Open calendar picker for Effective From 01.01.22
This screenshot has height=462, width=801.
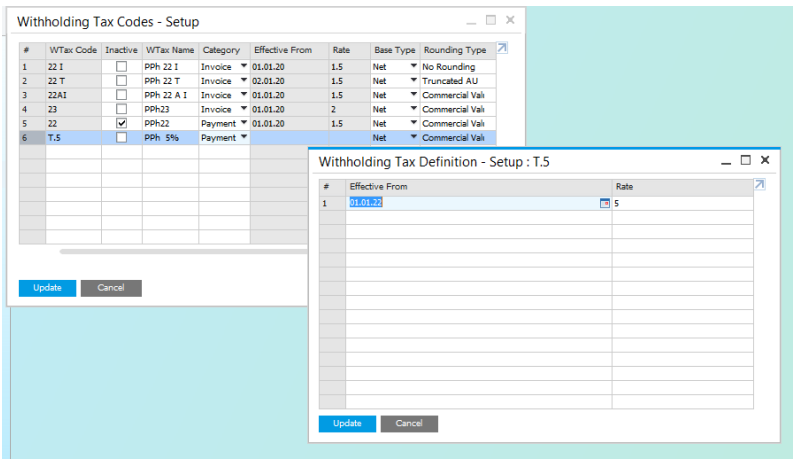click(605, 203)
